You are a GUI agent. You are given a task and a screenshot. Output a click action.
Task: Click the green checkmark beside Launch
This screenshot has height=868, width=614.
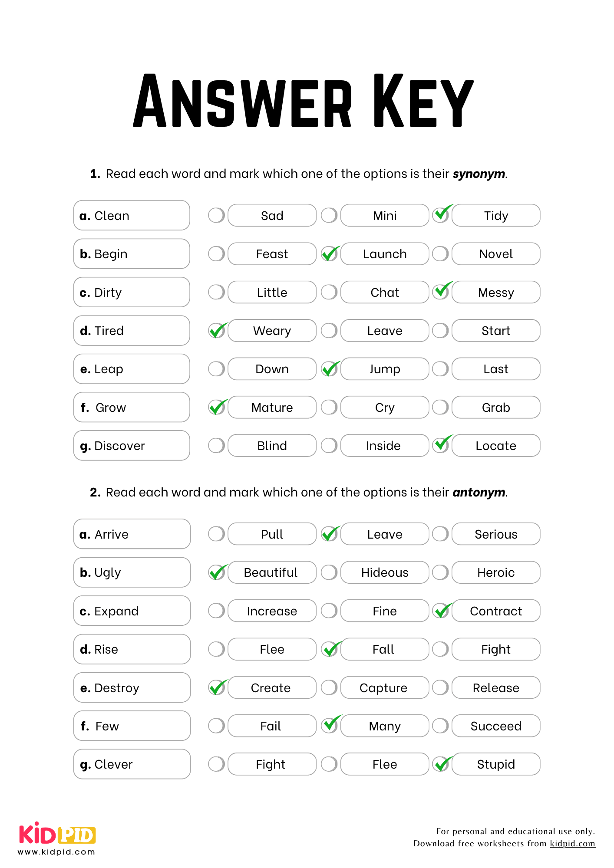click(x=330, y=253)
